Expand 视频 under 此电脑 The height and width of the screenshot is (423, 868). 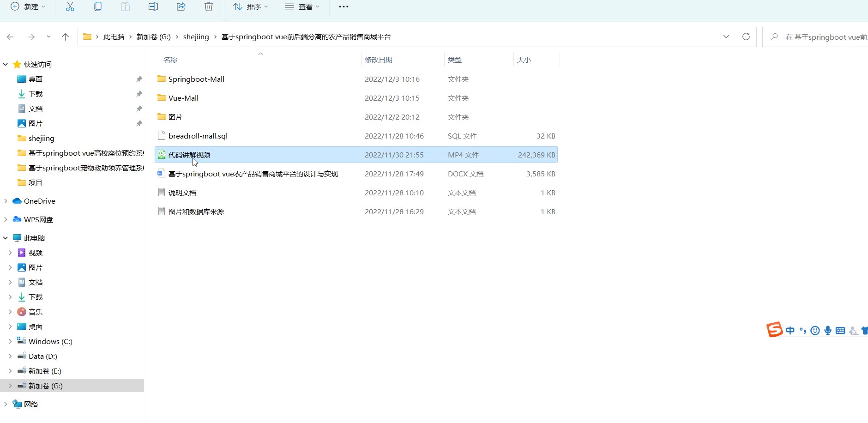coord(10,253)
